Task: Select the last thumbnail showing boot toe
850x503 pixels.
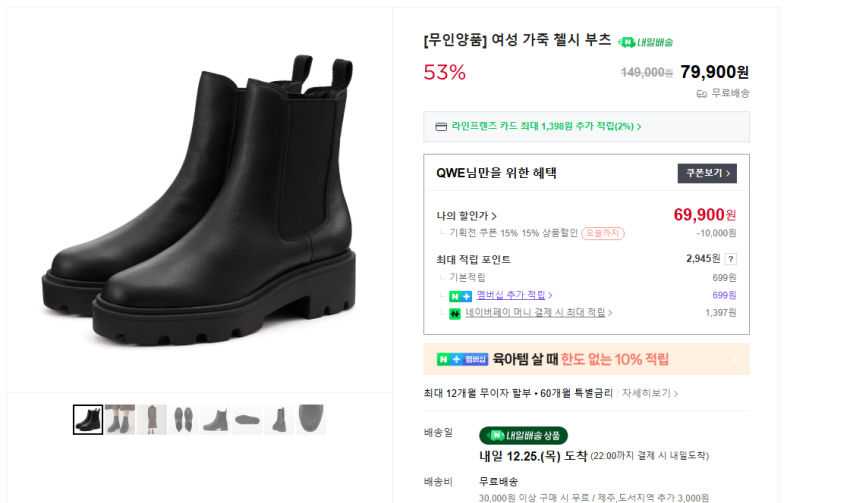Action: pyautogui.click(x=311, y=419)
